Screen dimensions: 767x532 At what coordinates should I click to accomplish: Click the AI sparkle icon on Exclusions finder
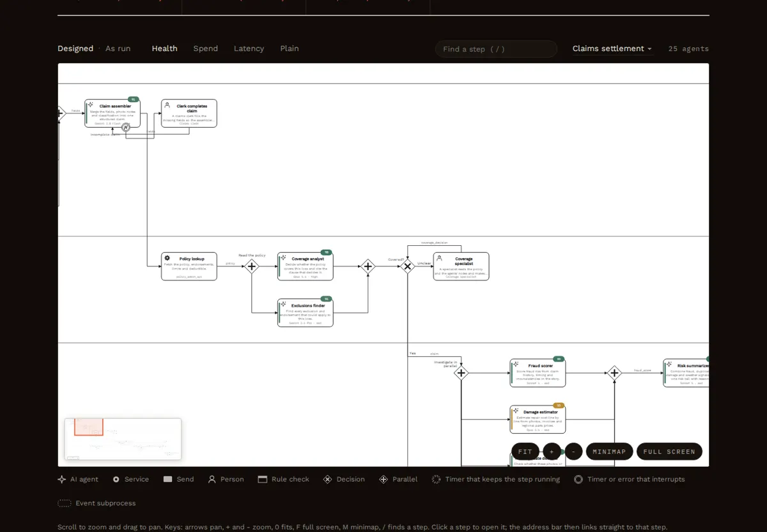click(x=283, y=304)
